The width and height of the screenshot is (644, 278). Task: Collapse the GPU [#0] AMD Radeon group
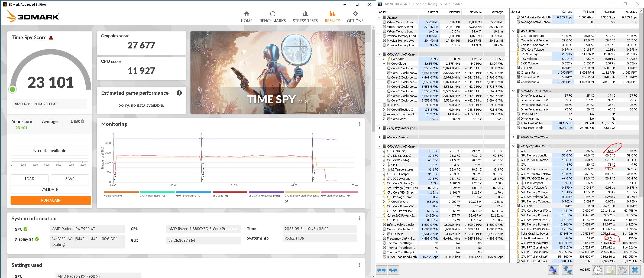513,146
